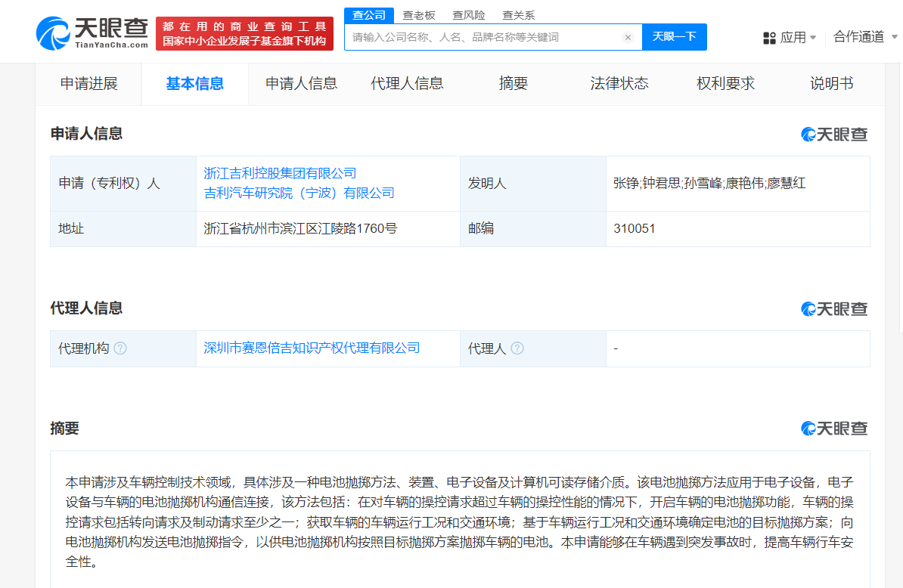Open 浙江吉利控股集团有限公司 company link
The height and width of the screenshot is (588, 903).
[280, 173]
